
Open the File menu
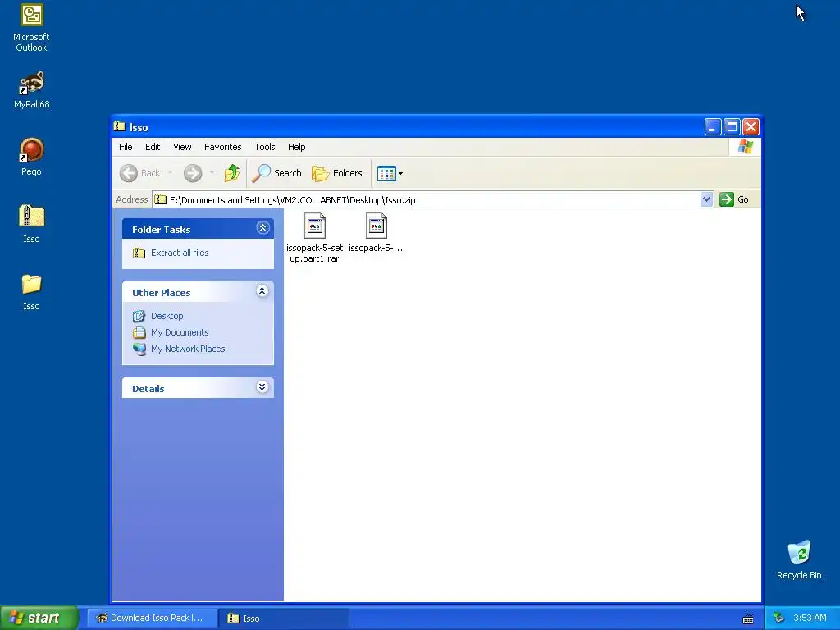click(x=126, y=147)
